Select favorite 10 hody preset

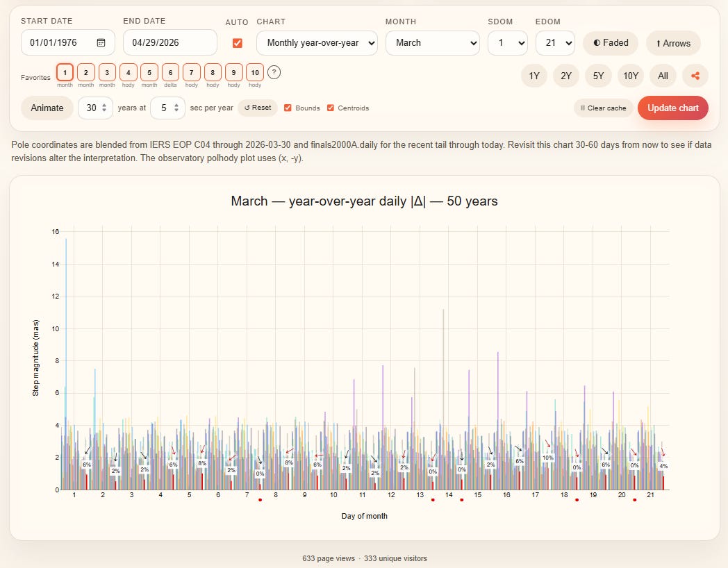coord(255,72)
